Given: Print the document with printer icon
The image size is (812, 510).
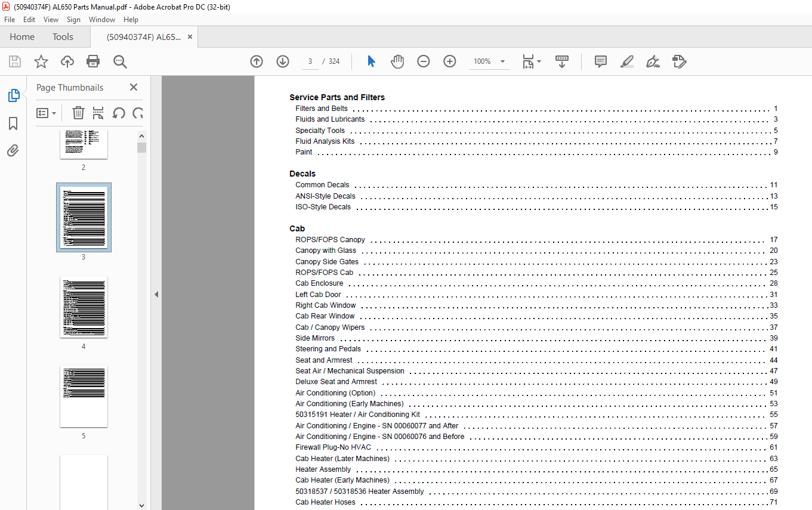Looking at the screenshot, I should 93,61.
